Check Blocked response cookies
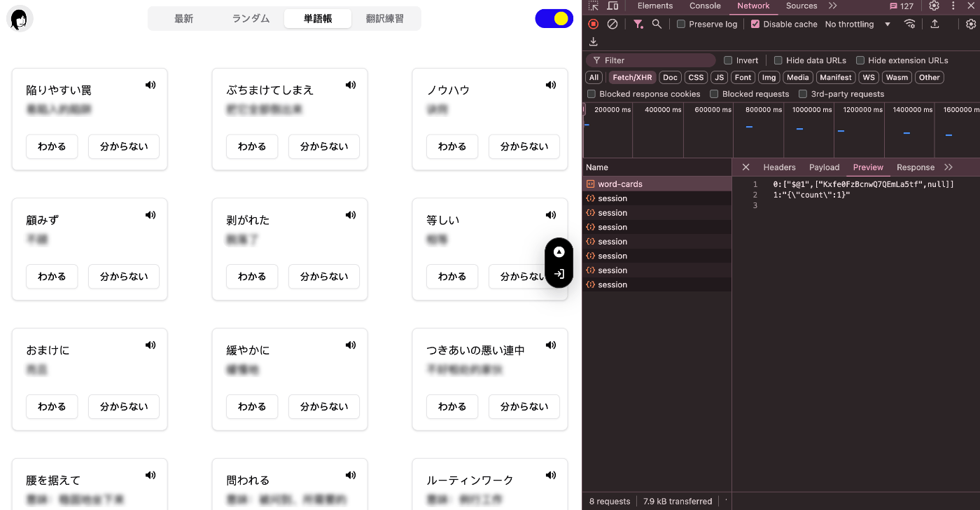Image resolution: width=980 pixels, height=510 pixels. pos(591,94)
